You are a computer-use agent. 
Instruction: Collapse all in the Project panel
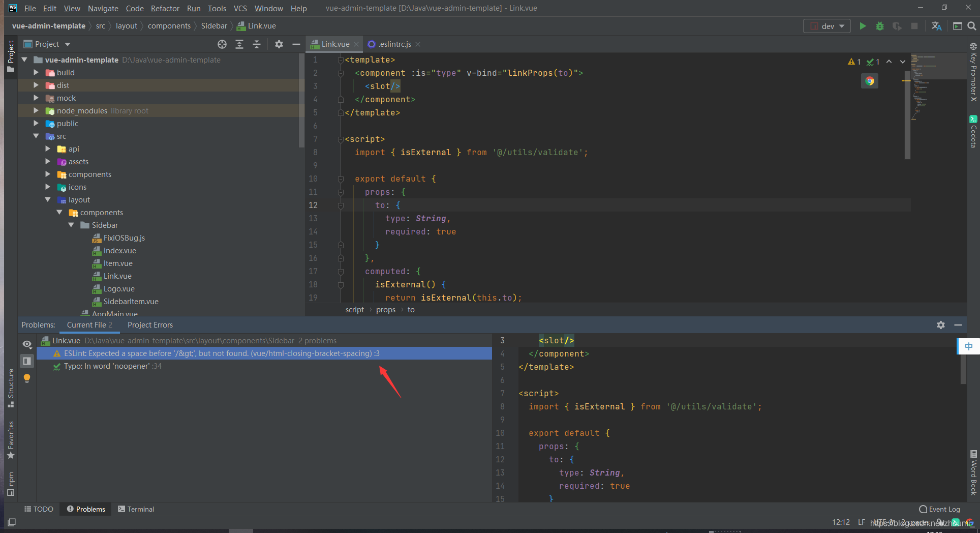(x=257, y=44)
